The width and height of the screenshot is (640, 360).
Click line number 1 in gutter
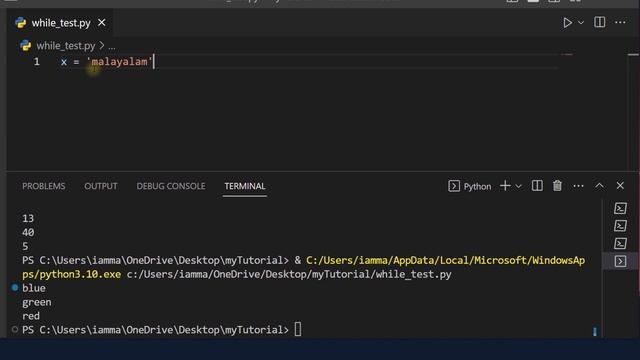37,62
